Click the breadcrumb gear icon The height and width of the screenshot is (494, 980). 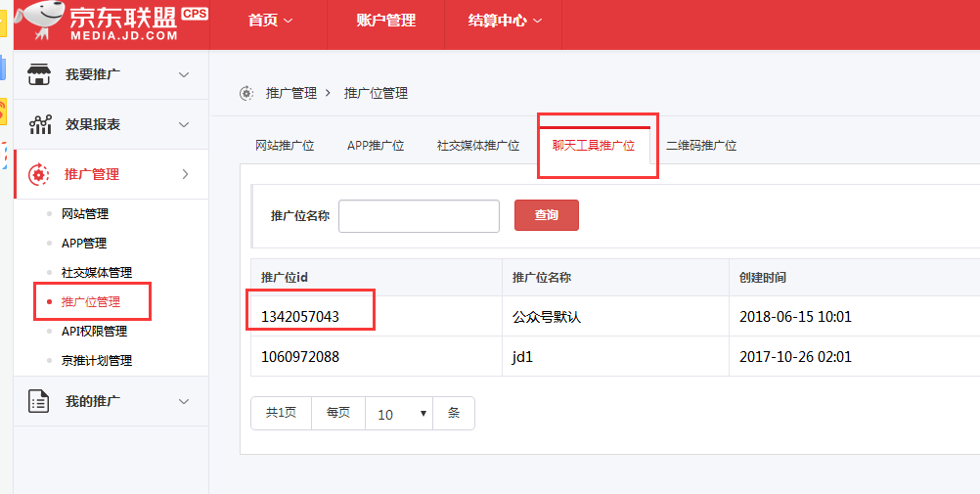[x=246, y=93]
